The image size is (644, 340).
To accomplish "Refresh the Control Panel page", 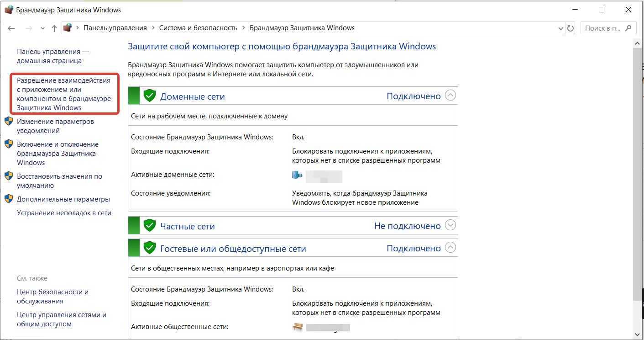I will (x=570, y=28).
